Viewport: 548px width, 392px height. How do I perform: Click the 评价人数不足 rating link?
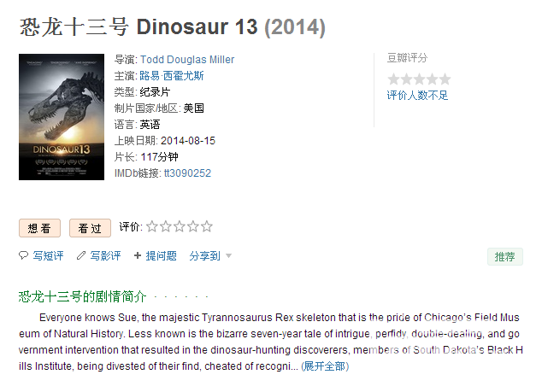tap(417, 96)
